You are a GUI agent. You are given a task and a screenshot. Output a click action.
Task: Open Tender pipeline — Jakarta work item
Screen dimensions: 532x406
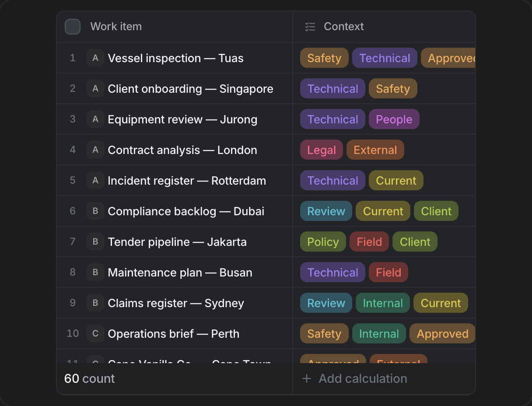click(x=177, y=242)
